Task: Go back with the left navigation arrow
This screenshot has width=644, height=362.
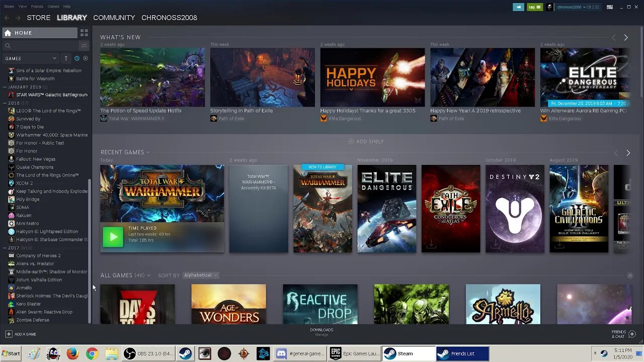Action: pyautogui.click(x=7, y=18)
